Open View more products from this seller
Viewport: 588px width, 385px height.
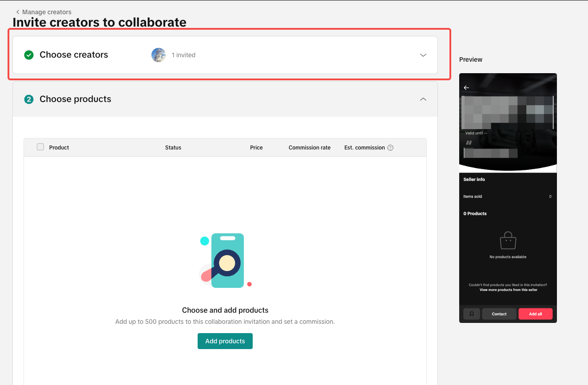(x=508, y=290)
